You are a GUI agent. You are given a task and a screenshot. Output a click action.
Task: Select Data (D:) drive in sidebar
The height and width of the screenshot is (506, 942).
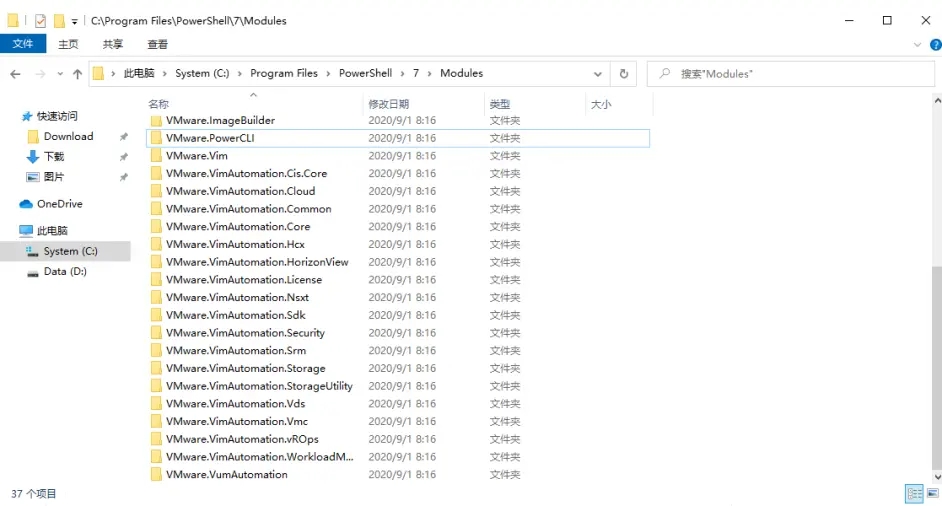[65, 272]
